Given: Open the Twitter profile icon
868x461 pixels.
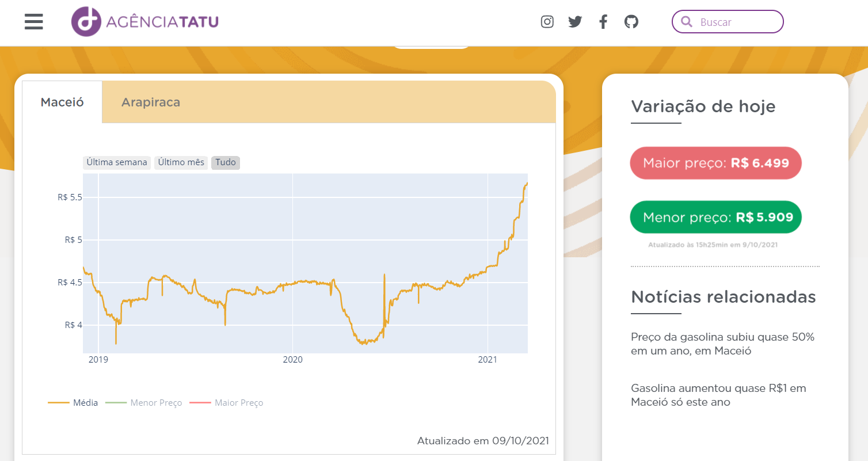Looking at the screenshot, I should pyautogui.click(x=575, y=22).
